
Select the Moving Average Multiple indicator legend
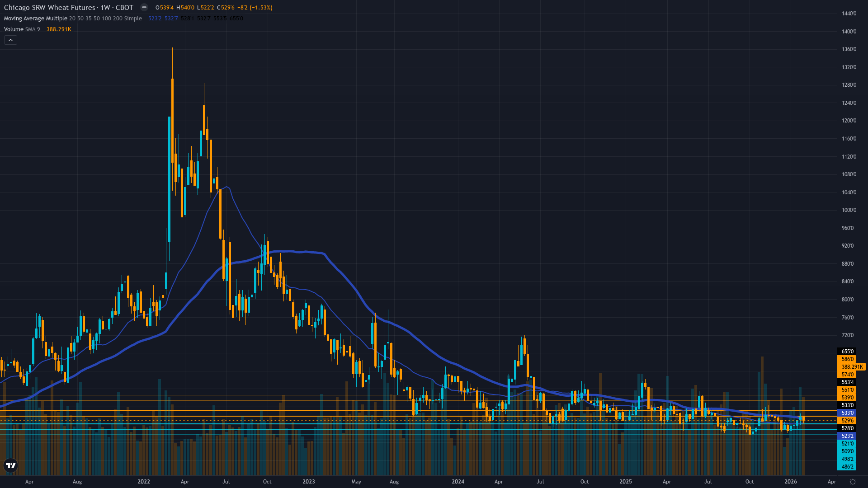tap(73, 19)
